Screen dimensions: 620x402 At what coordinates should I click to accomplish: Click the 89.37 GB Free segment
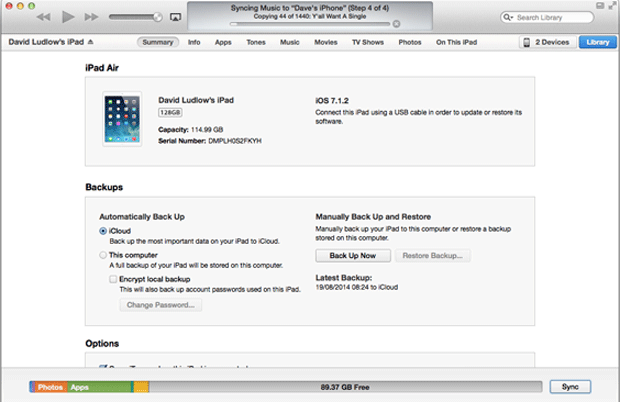[x=345, y=387]
